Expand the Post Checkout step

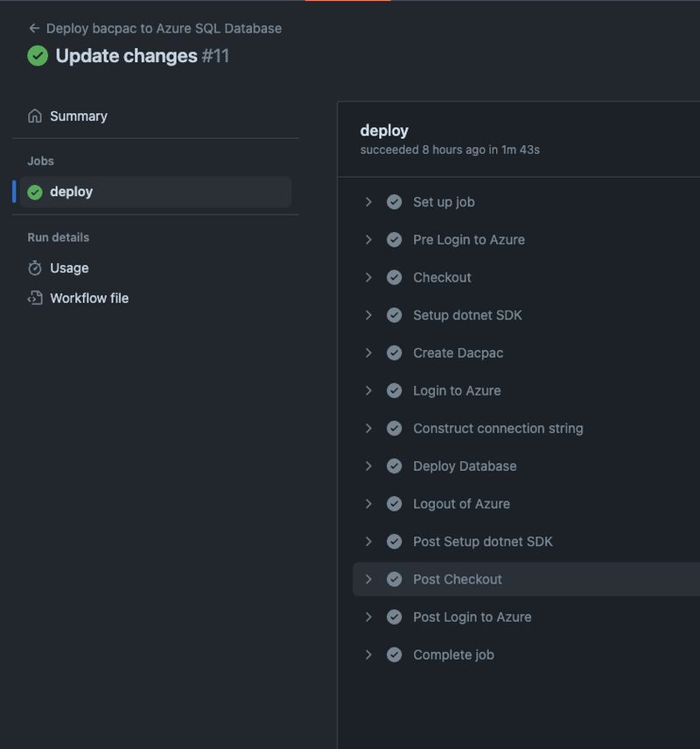click(368, 578)
